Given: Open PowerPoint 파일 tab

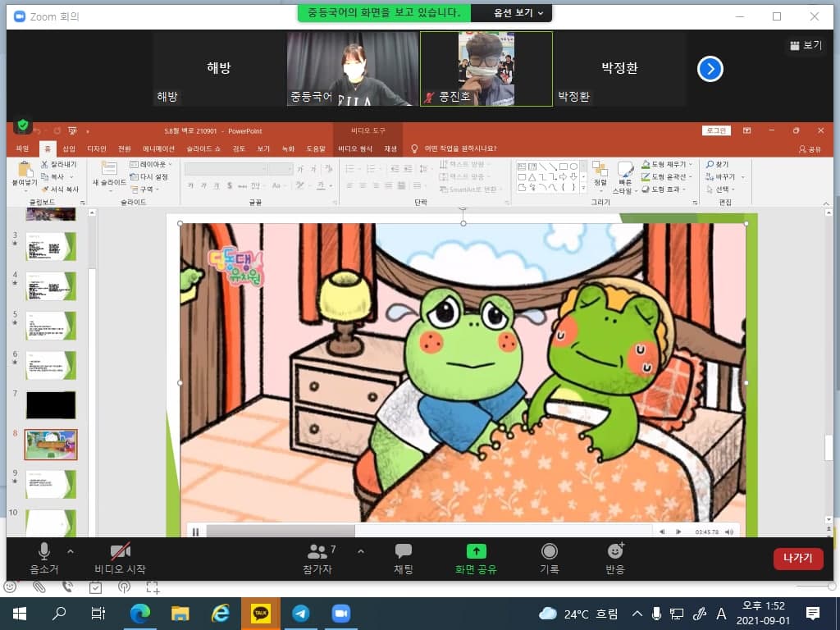Looking at the screenshot, I should (x=22, y=148).
